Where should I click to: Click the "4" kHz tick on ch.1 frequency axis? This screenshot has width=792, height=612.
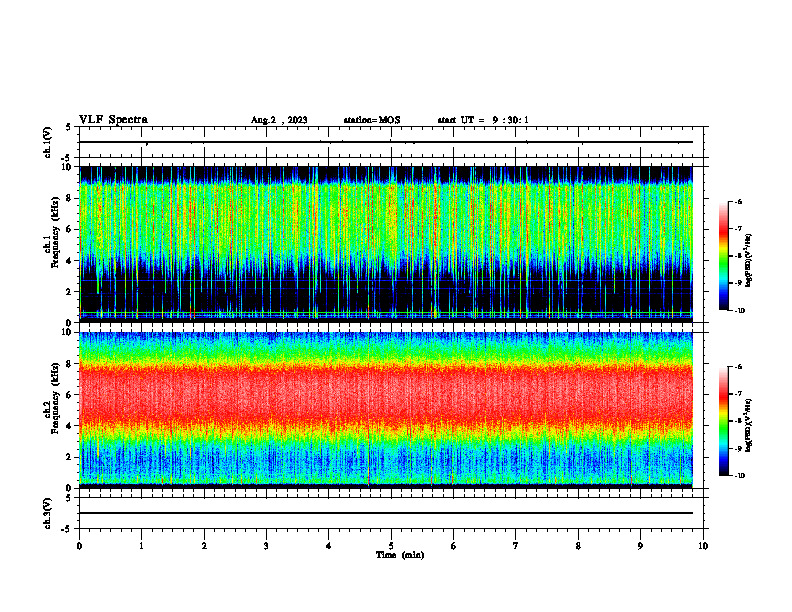(69, 261)
